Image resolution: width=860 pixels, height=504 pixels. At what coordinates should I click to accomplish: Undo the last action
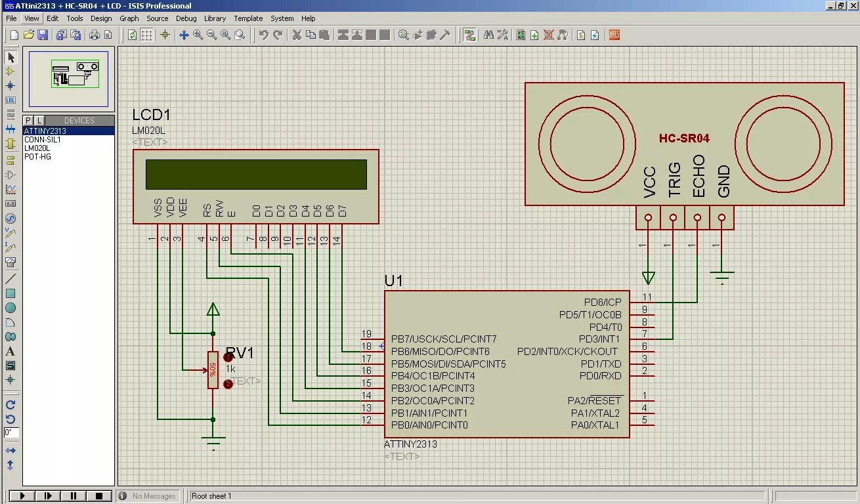click(x=263, y=35)
